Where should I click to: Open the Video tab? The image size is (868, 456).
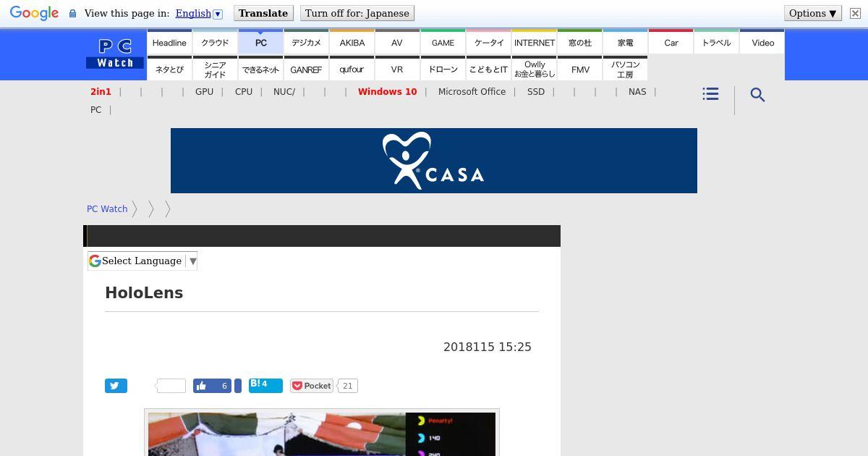[x=762, y=43]
